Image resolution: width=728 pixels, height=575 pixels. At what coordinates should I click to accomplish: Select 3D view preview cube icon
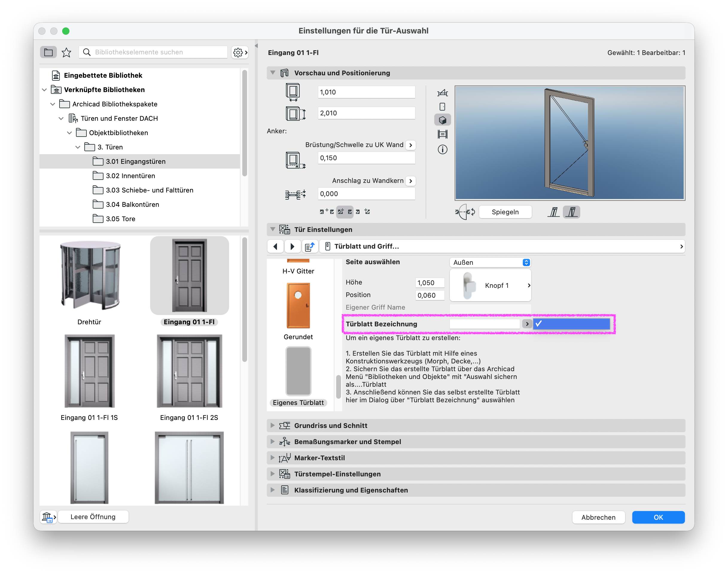pyautogui.click(x=442, y=120)
